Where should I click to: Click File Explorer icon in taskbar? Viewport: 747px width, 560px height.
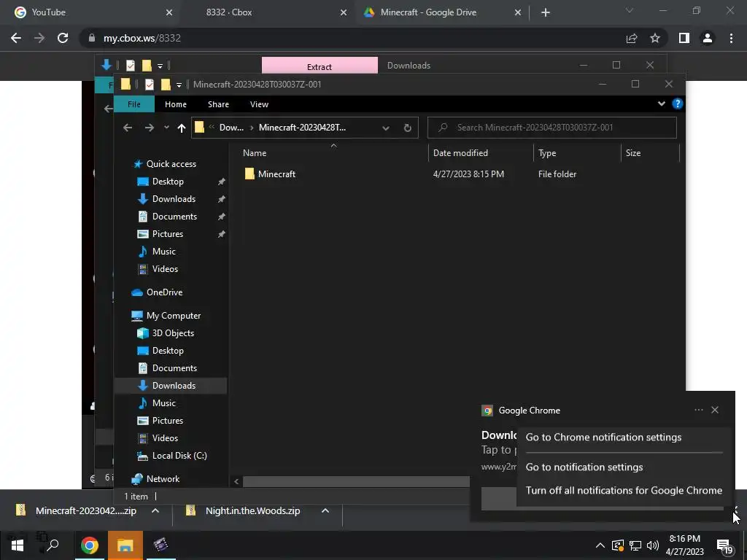click(125, 545)
